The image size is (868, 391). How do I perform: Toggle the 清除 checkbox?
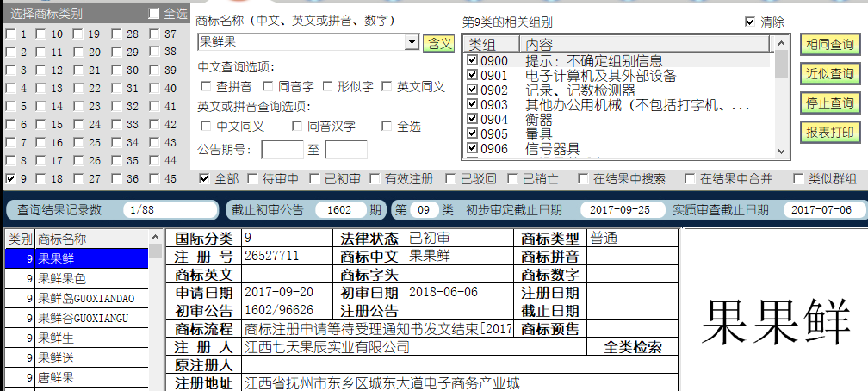point(750,22)
